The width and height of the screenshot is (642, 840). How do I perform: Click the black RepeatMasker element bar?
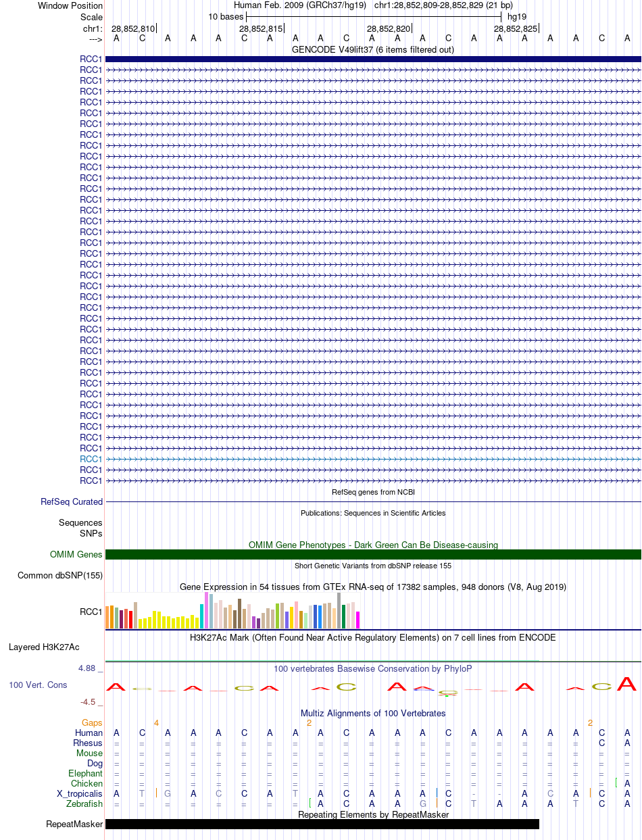tap(322, 824)
